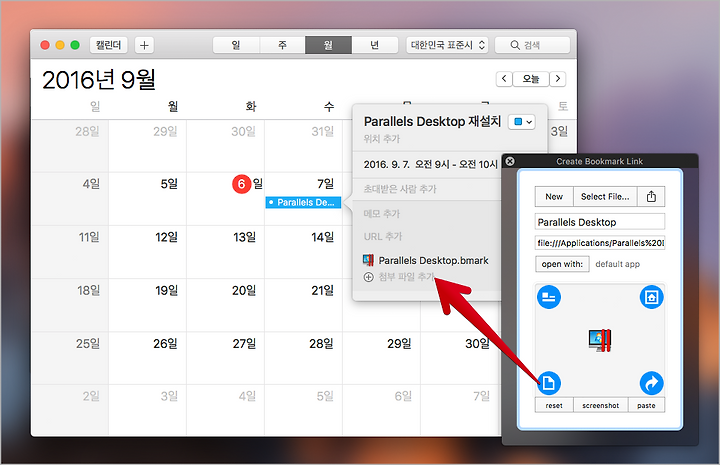720x465 pixels.
Task: Open the 대한민국 표준시 time zone dropdown
Action: click(x=447, y=45)
